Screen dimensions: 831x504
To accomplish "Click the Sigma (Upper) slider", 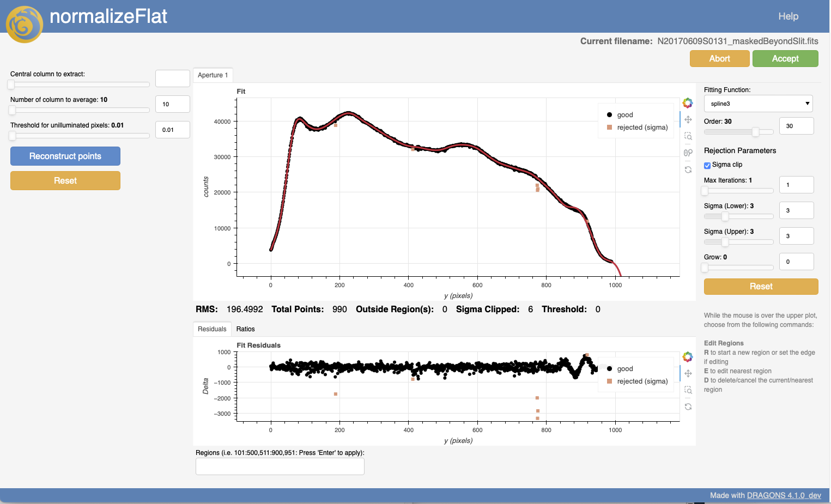I will (739, 242).
